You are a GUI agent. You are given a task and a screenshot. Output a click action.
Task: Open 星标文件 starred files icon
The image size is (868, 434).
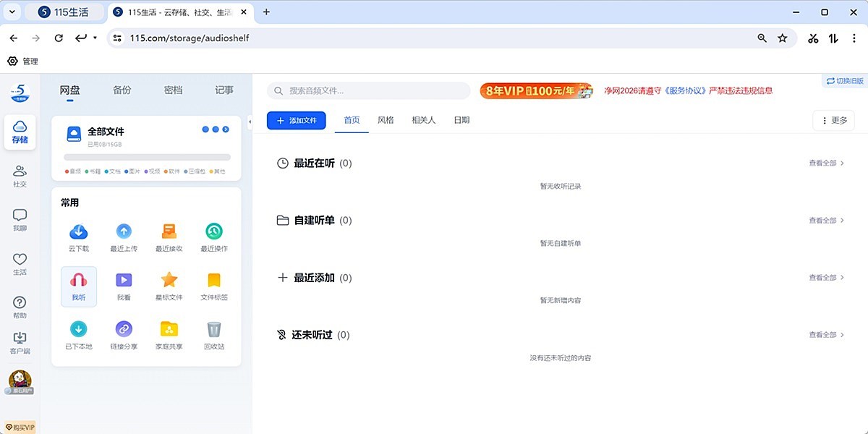pos(169,284)
